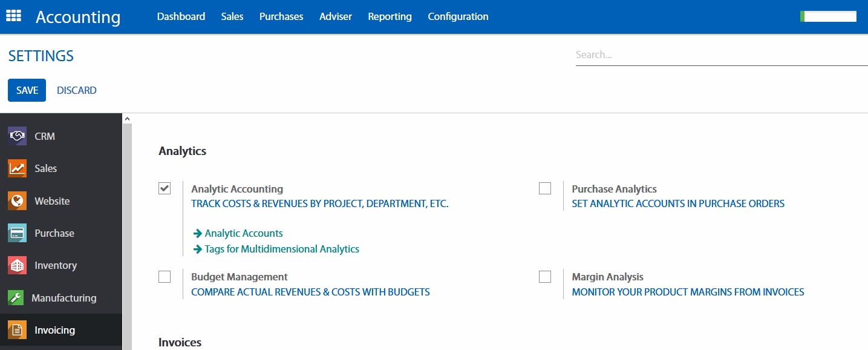Click the Sales chart icon in sidebar
The image size is (868, 350).
coord(17,168)
